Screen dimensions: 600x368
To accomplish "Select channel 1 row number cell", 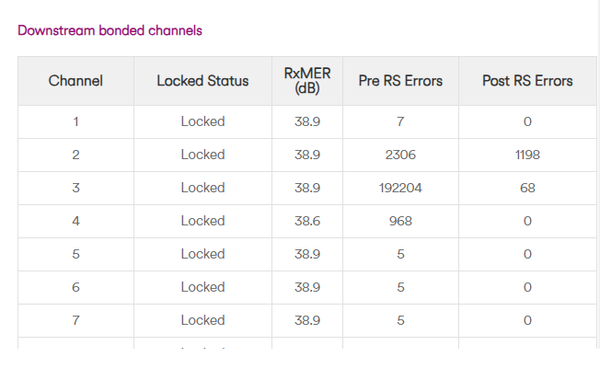I will (76, 122).
